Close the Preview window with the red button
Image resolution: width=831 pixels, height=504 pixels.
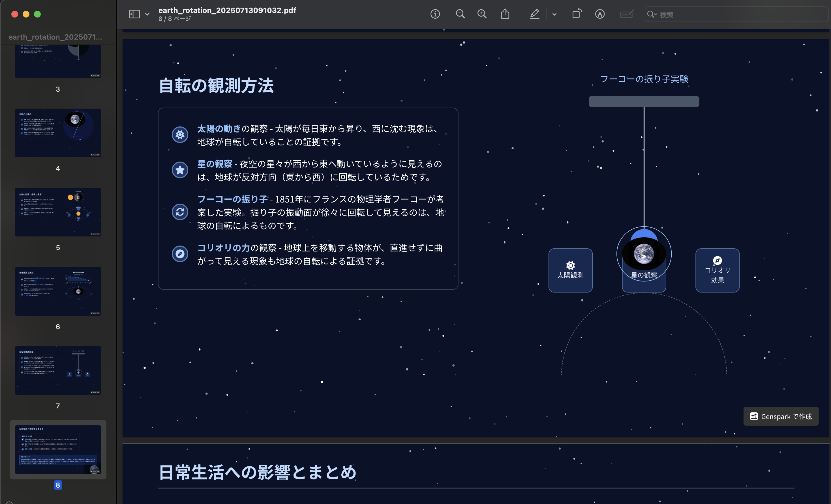(x=14, y=14)
